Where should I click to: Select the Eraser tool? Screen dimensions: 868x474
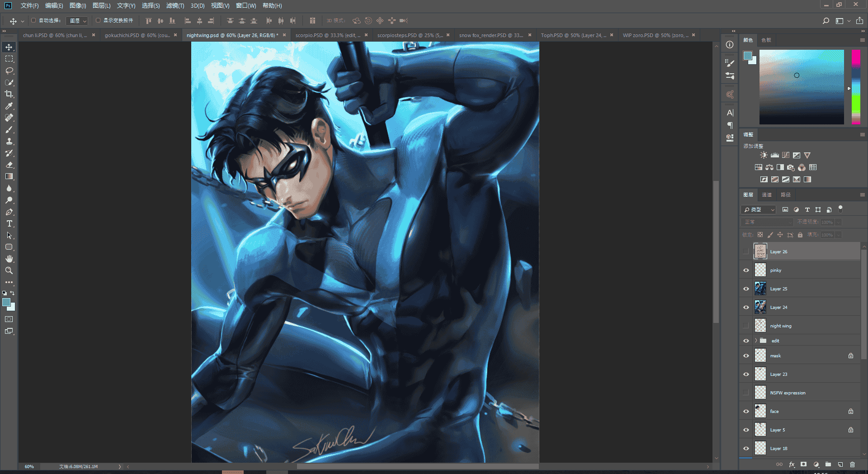9,165
